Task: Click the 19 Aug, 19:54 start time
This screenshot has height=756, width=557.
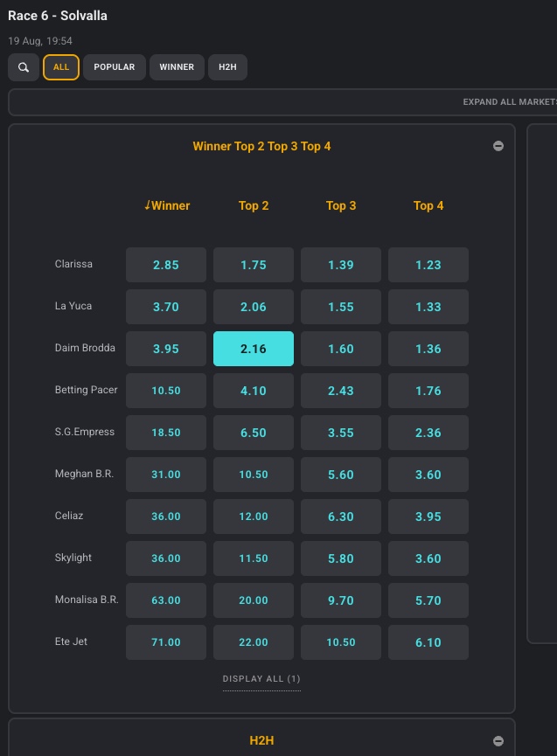Action: pos(40,41)
